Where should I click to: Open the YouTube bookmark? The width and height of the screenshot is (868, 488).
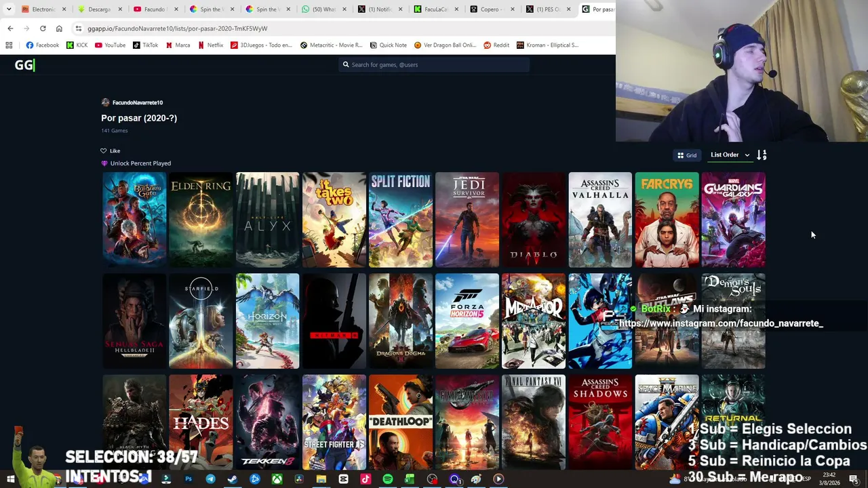110,45
